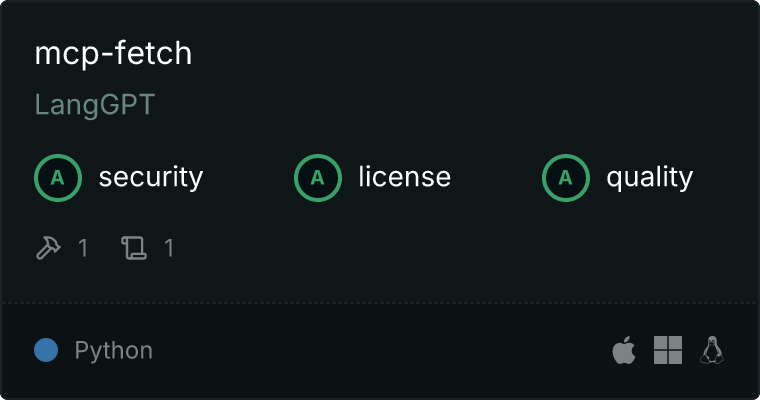Click the license grade A badge

coord(317,177)
